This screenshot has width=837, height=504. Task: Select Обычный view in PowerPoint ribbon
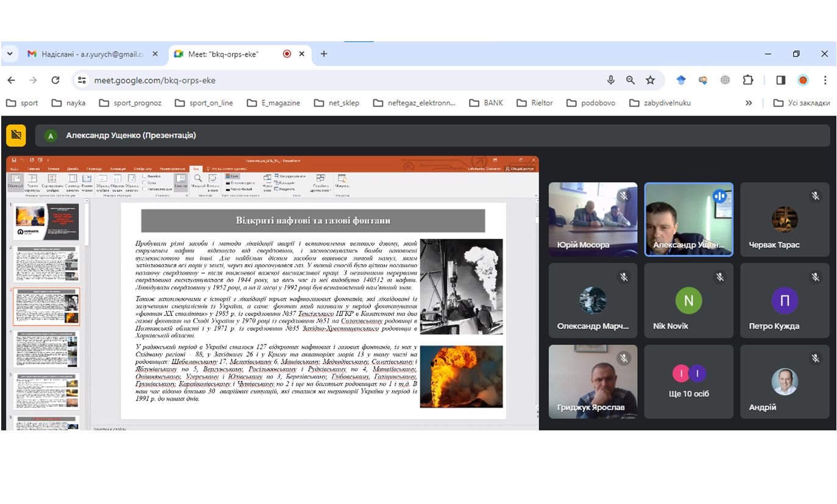pyautogui.click(x=15, y=182)
